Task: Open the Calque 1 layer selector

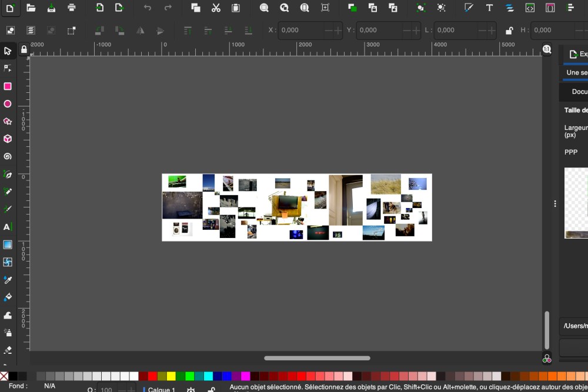Action: click(x=161, y=389)
